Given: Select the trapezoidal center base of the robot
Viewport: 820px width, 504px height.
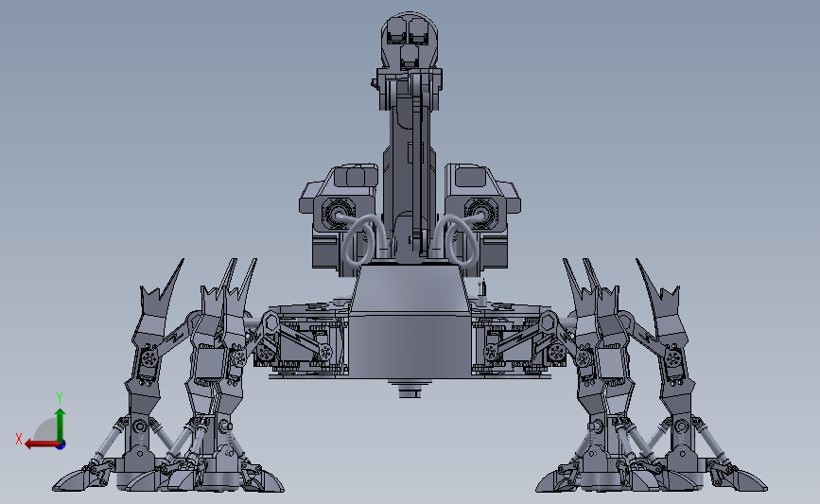Looking at the screenshot, I should coord(410,290).
